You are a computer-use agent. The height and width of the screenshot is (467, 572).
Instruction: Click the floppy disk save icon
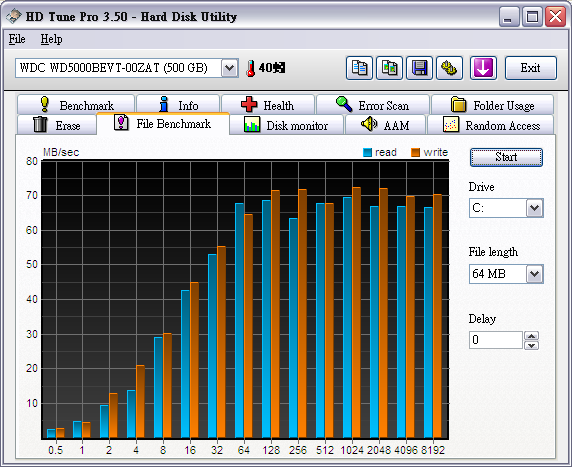point(419,68)
